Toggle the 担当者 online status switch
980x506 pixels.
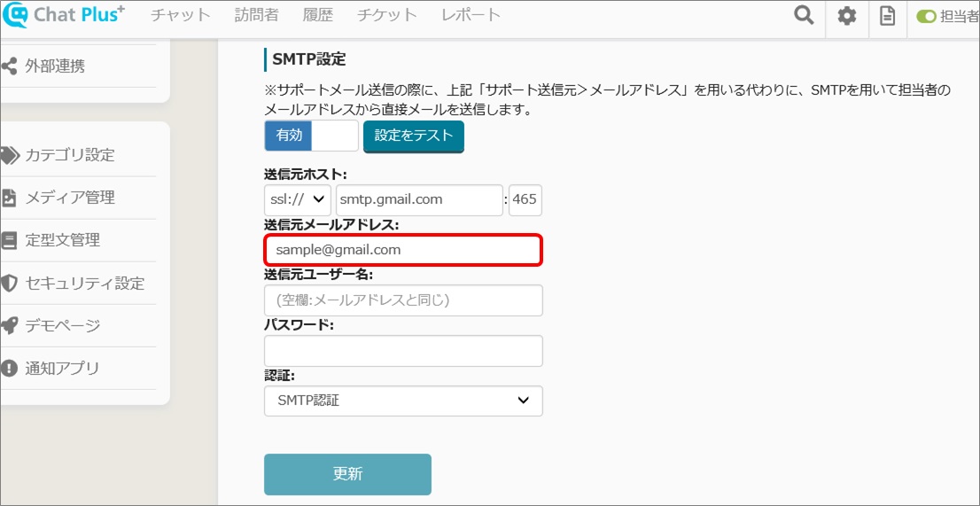(x=927, y=17)
